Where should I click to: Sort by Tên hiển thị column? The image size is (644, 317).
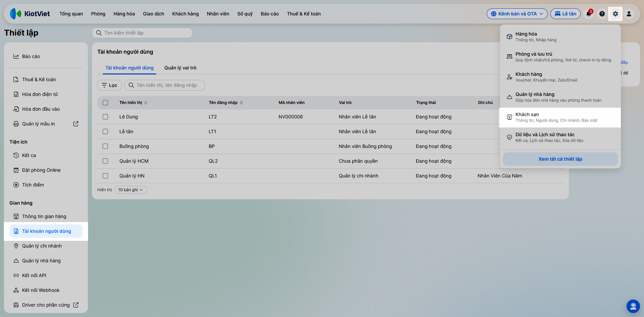tap(133, 103)
